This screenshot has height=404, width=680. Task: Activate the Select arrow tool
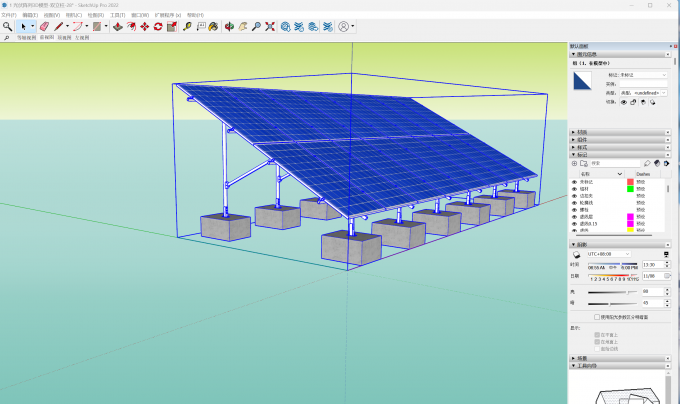[25, 26]
